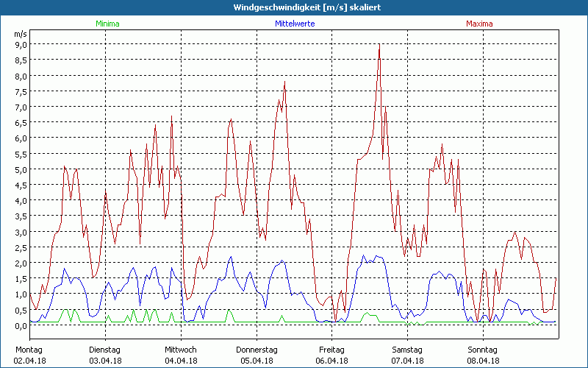Click the green Minima legend label
Viewport: 588px width, 368px height.
107,24
